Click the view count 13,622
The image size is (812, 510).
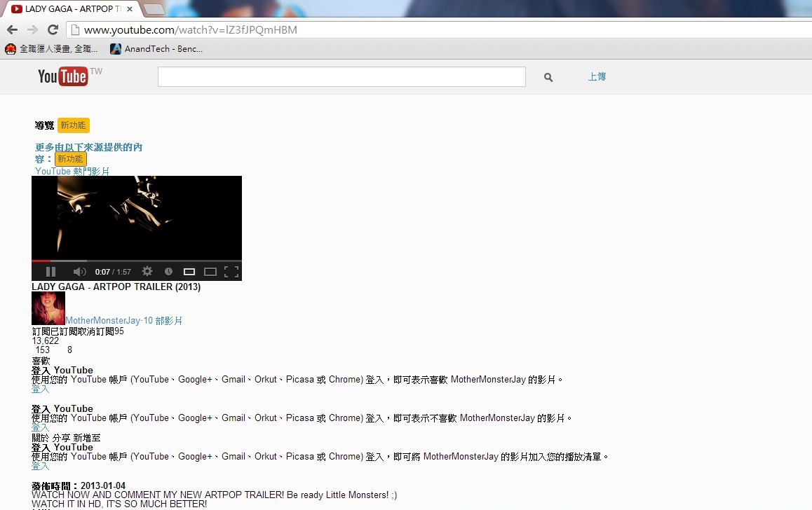(46, 341)
